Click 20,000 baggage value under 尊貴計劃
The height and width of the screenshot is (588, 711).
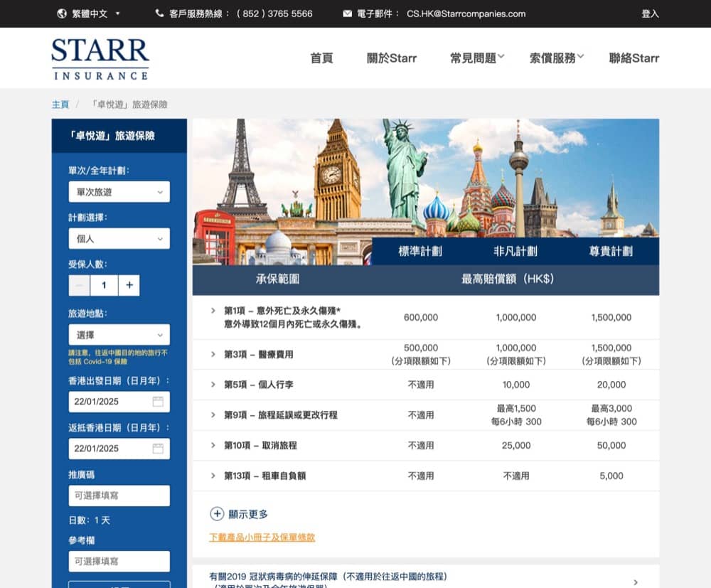click(x=611, y=385)
